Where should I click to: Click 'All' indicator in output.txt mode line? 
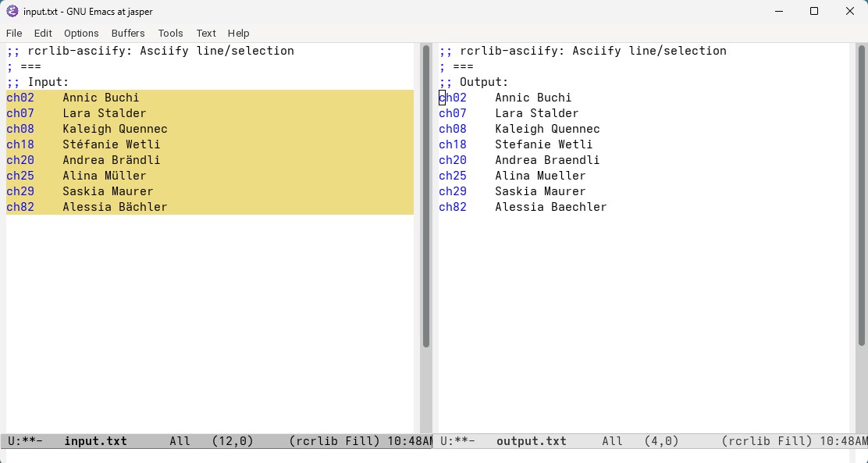point(612,441)
